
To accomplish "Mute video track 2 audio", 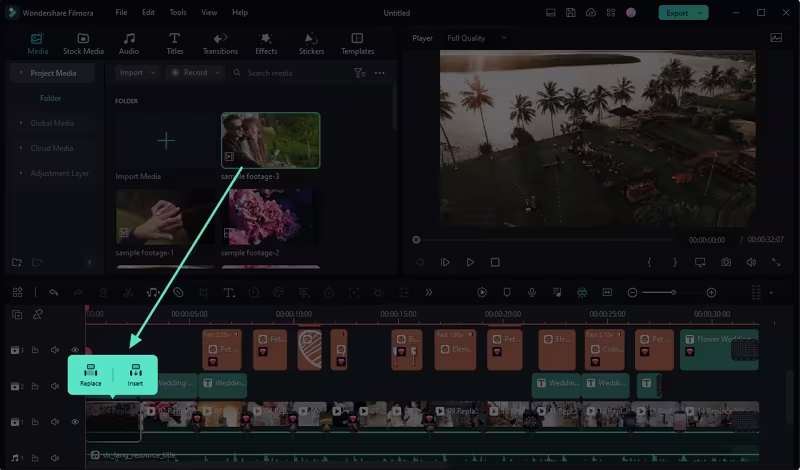I will 55,386.
